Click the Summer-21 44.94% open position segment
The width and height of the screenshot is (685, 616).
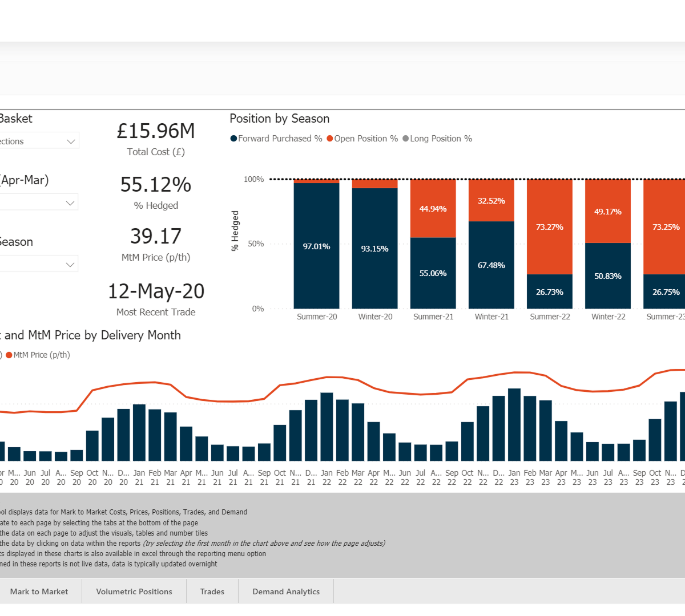[433, 209]
